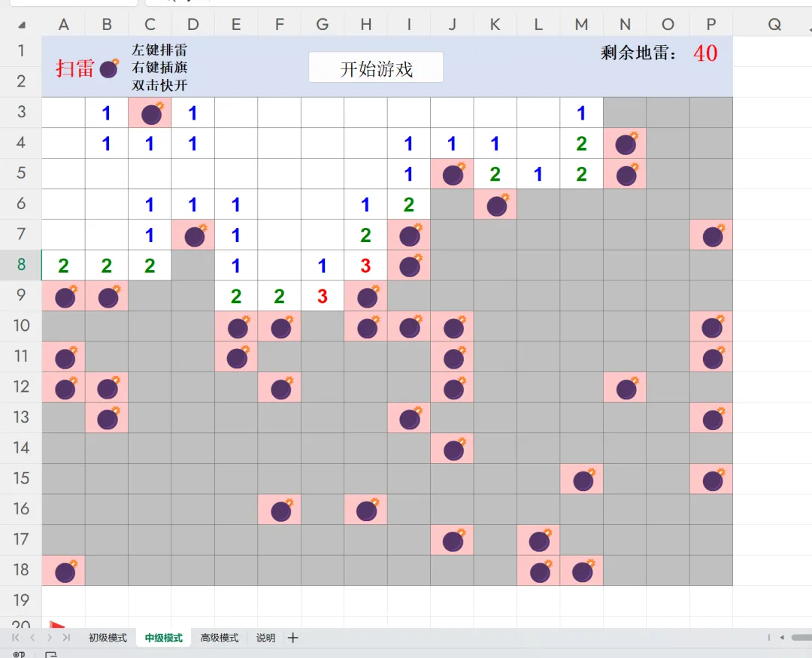Click the bomb in cell M15

point(583,480)
